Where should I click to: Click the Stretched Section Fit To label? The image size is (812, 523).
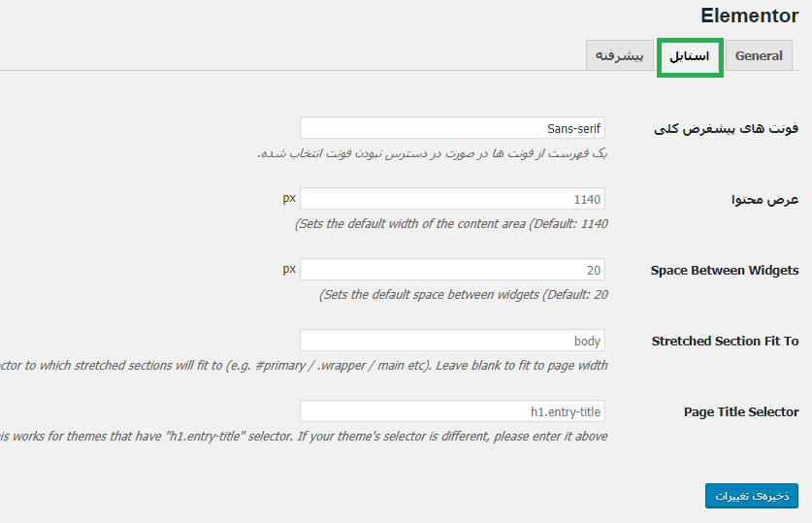(725, 342)
